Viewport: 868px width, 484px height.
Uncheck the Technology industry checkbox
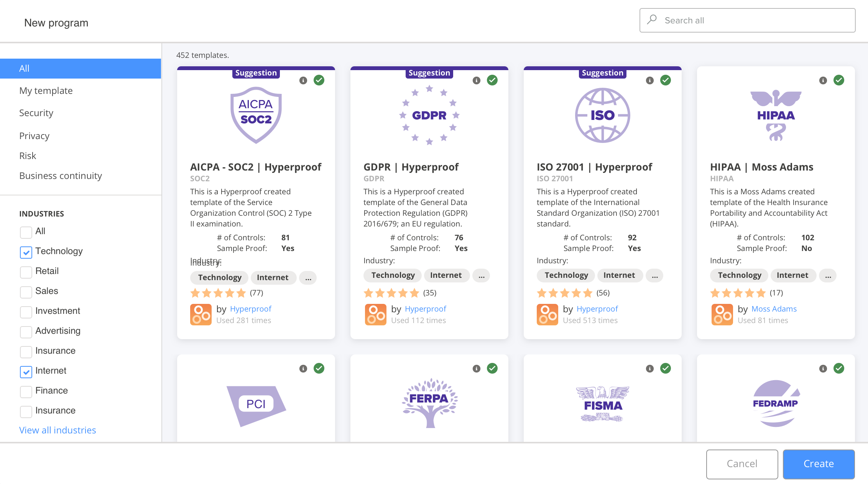tap(26, 252)
